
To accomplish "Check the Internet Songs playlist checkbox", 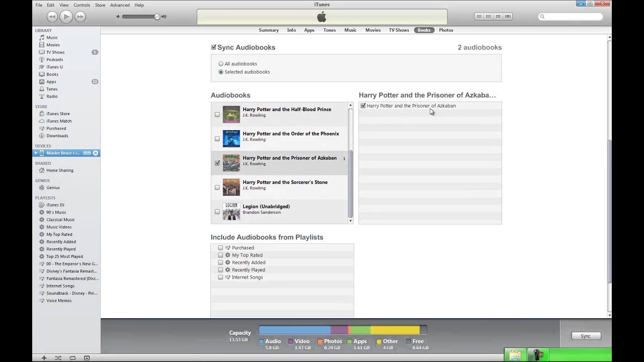I will [220, 277].
